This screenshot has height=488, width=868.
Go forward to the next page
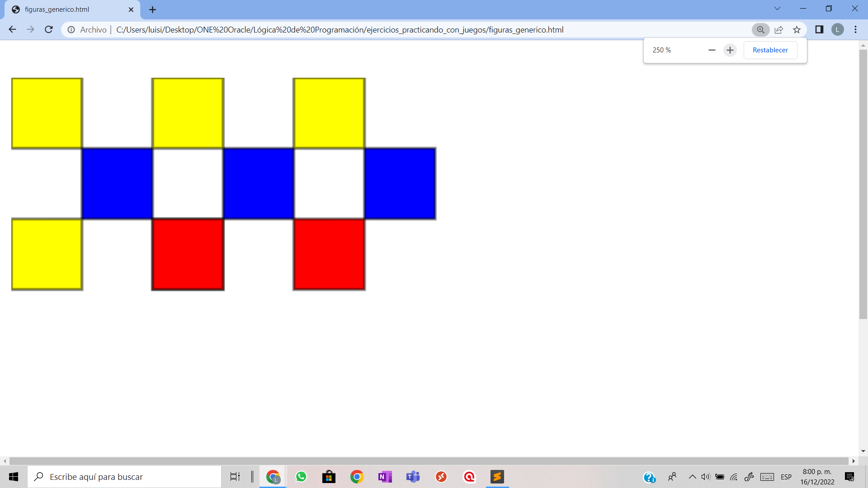point(30,29)
